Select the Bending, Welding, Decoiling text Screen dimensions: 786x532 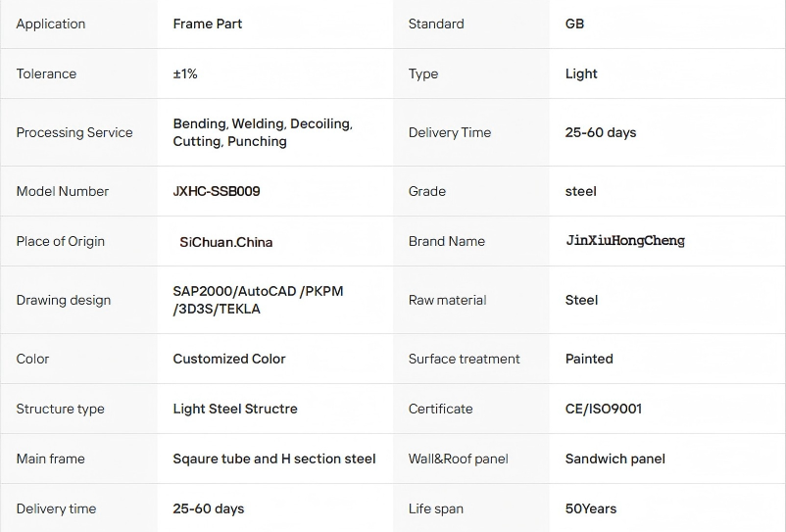point(263,124)
